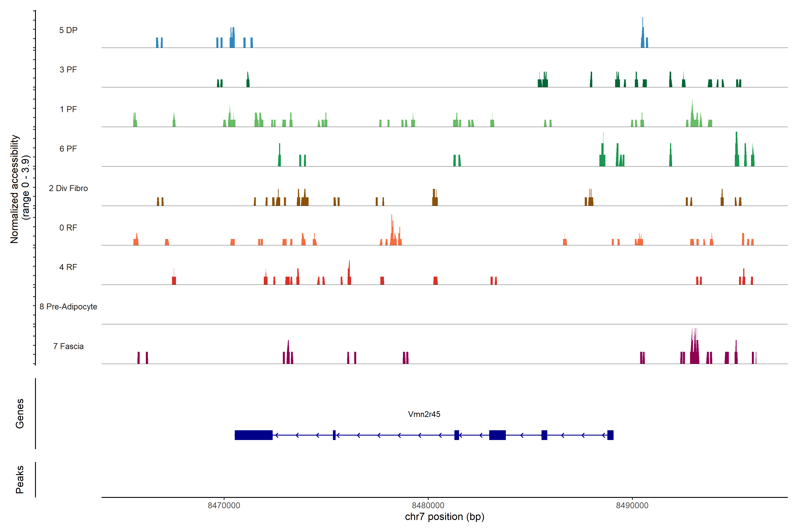
Task: Click the largest leftmost exon of Vmn2r45
Action: (x=253, y=435)
